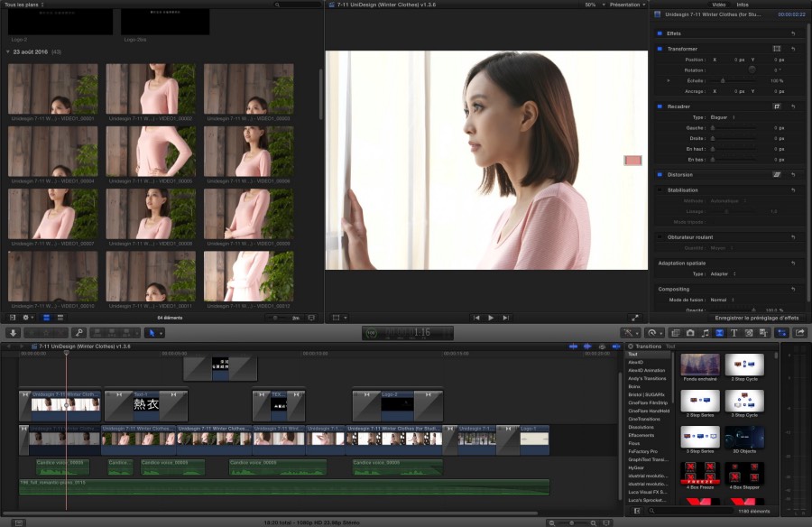The image size is (812, 527).
Task: Open the viewer transform options dropdown
Action: pyautogui.click(x=339, y=318)
